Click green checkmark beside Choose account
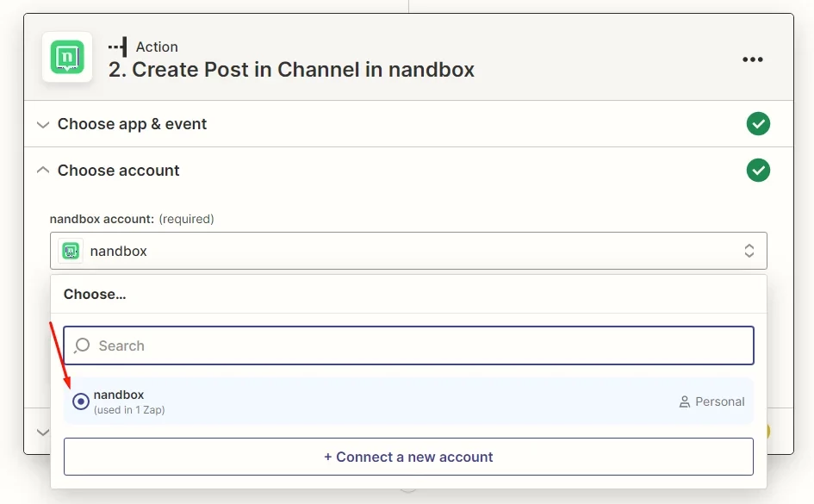814x504 pixels. coord(758,171)
